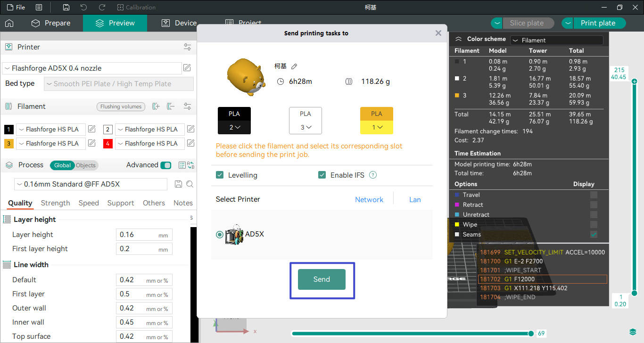
Task: Switch to the Preview tab
Action: pos(115,23)
